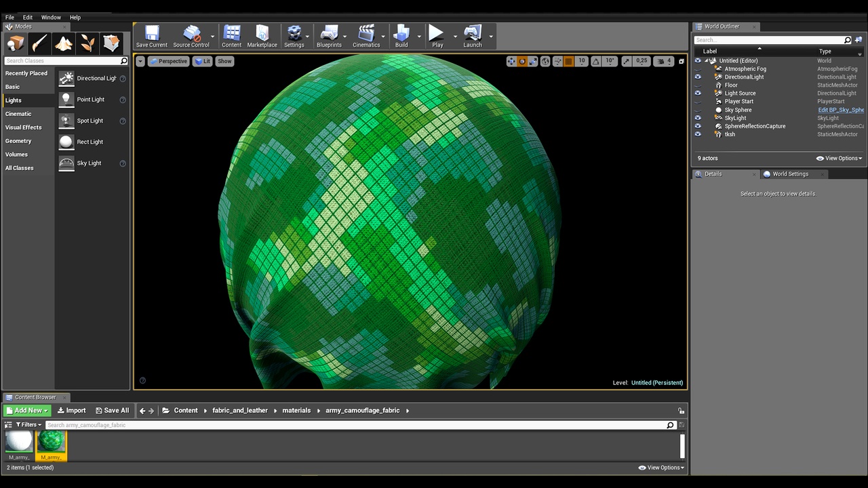The height and width of the screenshot is (488, 868).
Task: Open the Settings toolbar icon
Action: point(294,37)
